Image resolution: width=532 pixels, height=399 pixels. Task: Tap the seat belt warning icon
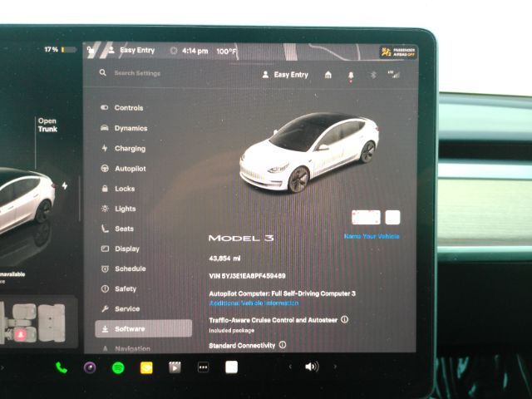pos(21,334)
